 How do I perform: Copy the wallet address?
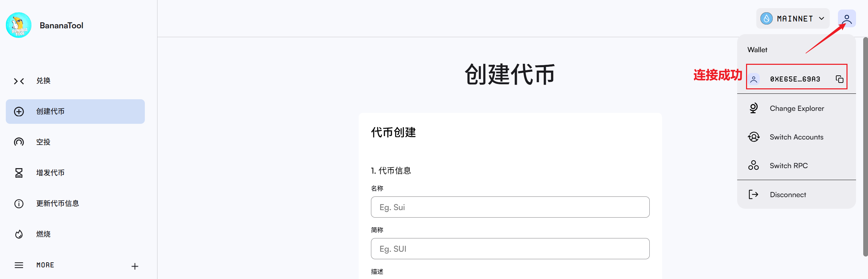point(839,79)
